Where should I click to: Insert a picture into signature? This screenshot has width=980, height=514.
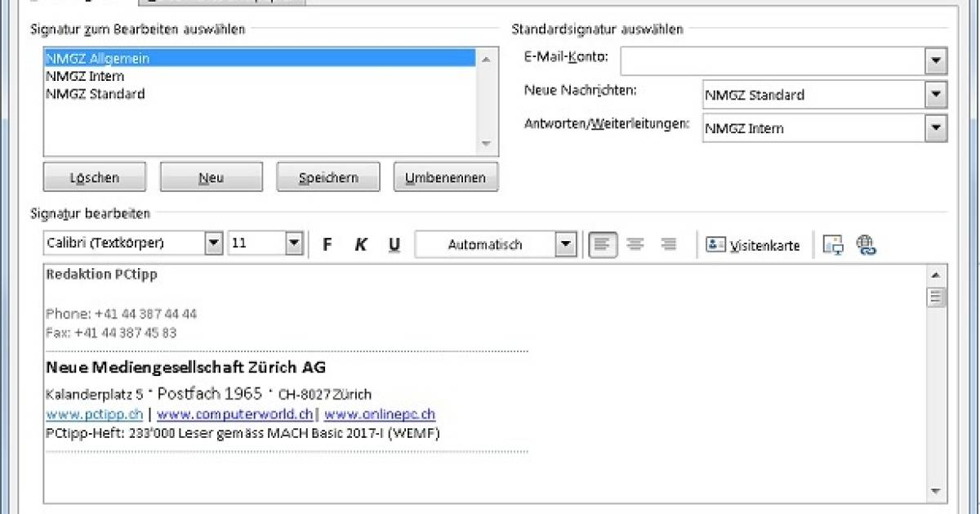tap(833, 244)
